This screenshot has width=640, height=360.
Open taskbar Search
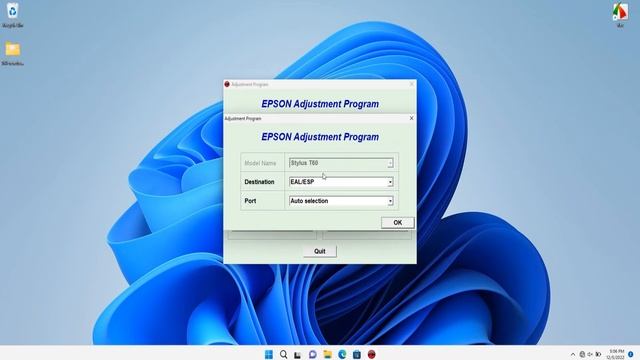coord(283,354)
